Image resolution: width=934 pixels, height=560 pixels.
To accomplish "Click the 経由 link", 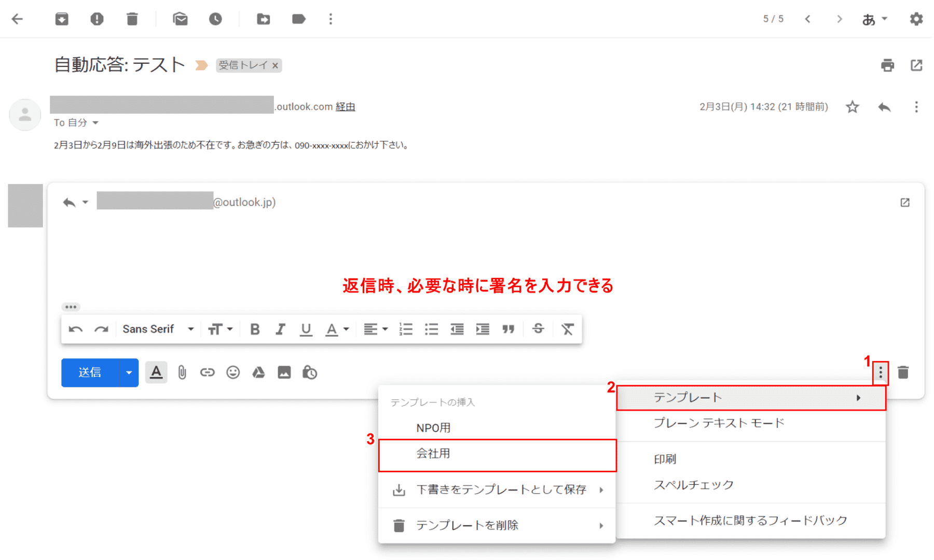I will pos(345,107).
